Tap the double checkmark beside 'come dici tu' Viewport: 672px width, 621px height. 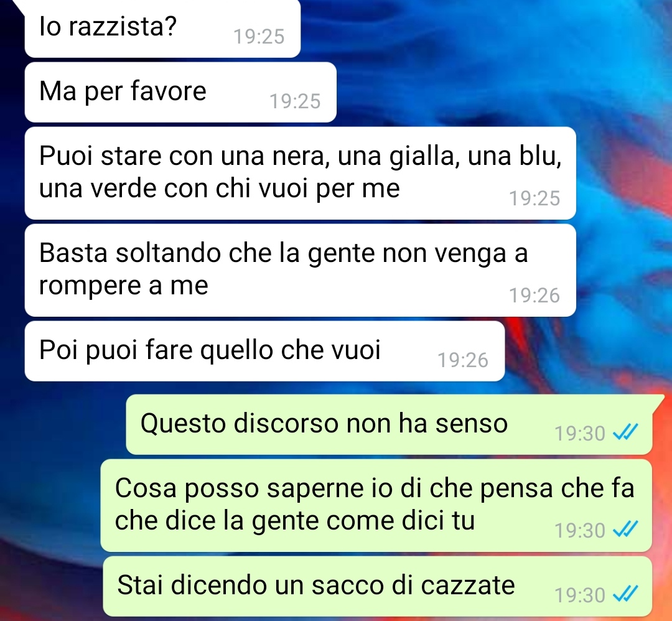click(626, 530)
